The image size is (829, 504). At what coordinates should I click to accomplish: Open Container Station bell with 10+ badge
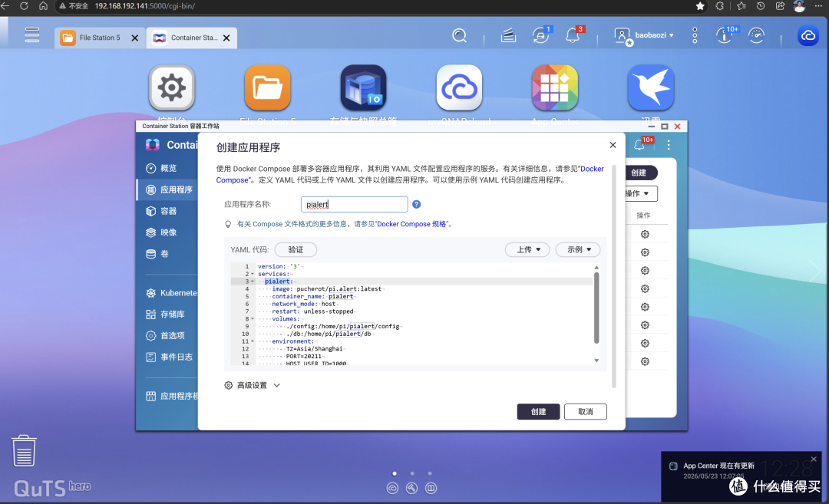click(641, 143)
